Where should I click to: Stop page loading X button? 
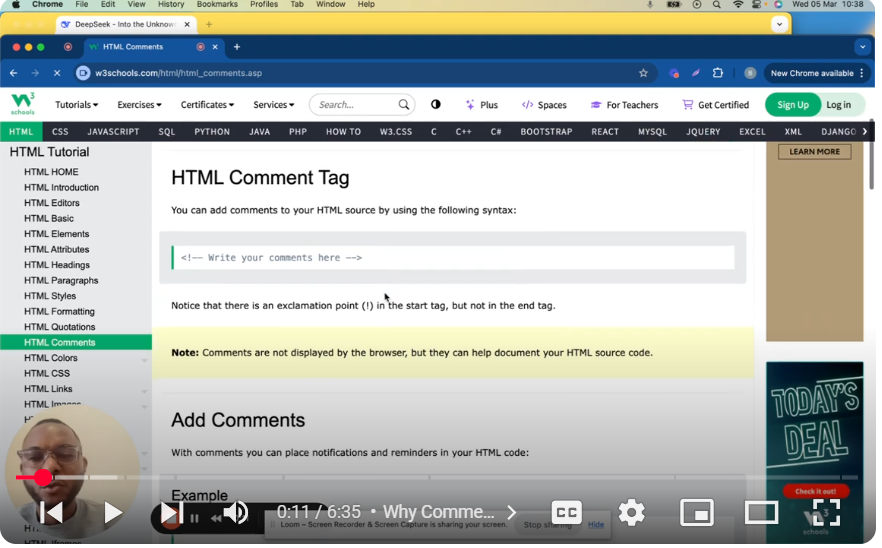[x=57, y=73]
